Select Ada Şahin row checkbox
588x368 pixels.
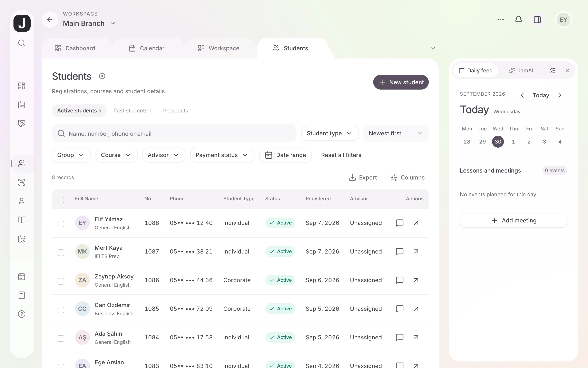61,338
